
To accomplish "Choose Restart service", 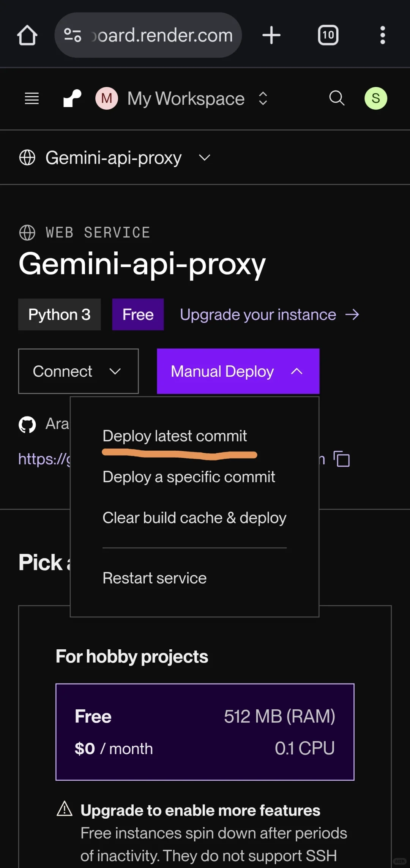I will click(155, 578).
